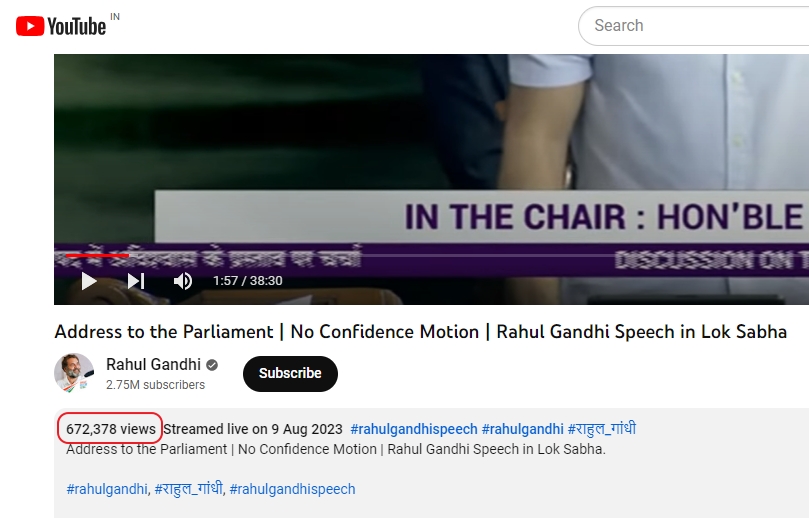
Task: Subscribe to the Rahul Gandhi channel
Action: [290, 374]
